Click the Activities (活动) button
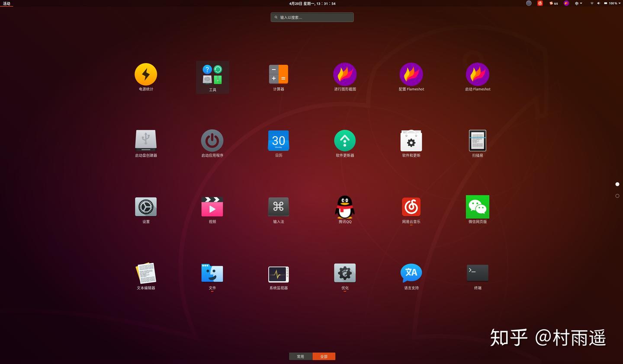Viewport: 623px width, 364px height. point(6,3)
